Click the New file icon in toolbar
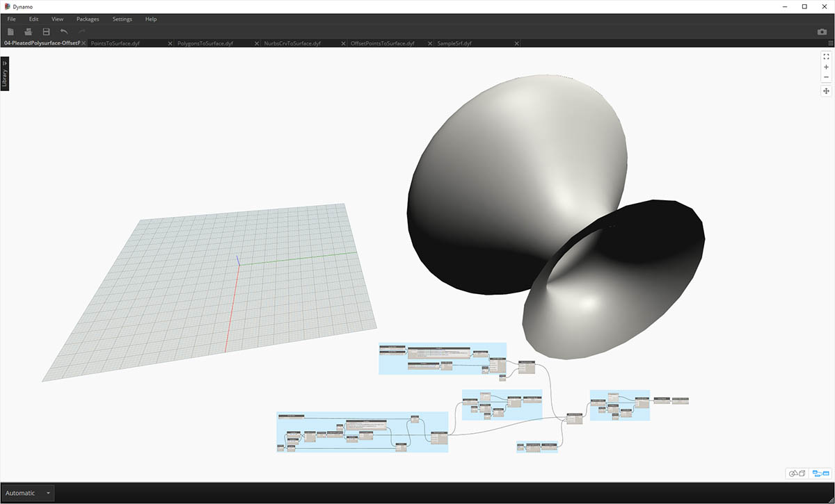This screenshot has width=835, height=504. [x=10, y=32]
